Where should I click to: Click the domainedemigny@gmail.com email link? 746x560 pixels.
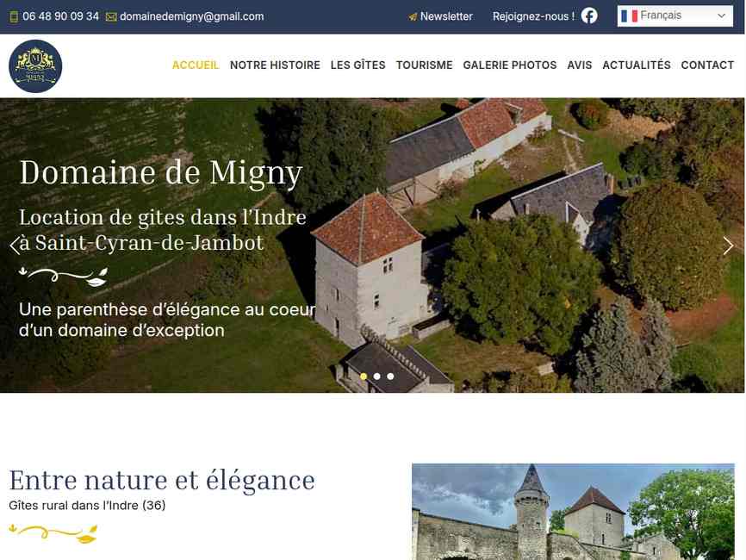point(192,16)
